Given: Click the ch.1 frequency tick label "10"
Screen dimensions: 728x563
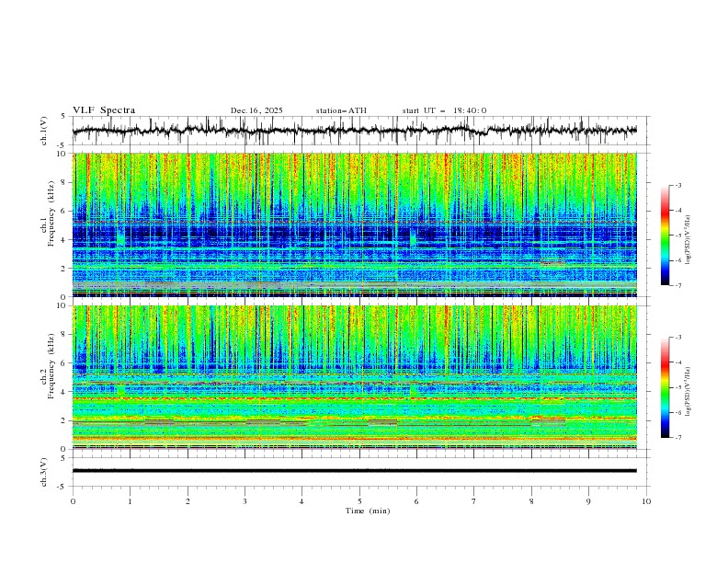Looking at the screenshot, I should (x=62, y=154).
